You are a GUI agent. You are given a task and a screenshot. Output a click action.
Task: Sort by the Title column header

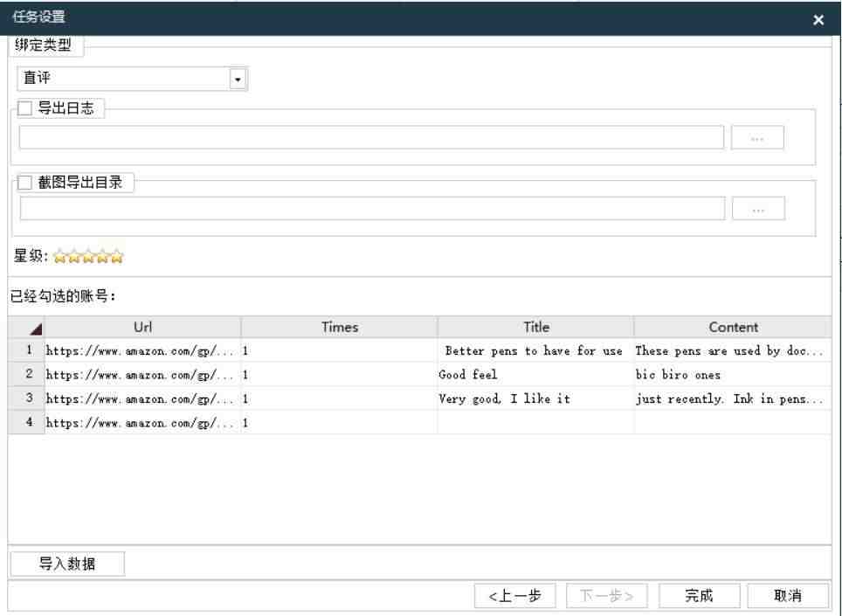[x=536, y=327]
